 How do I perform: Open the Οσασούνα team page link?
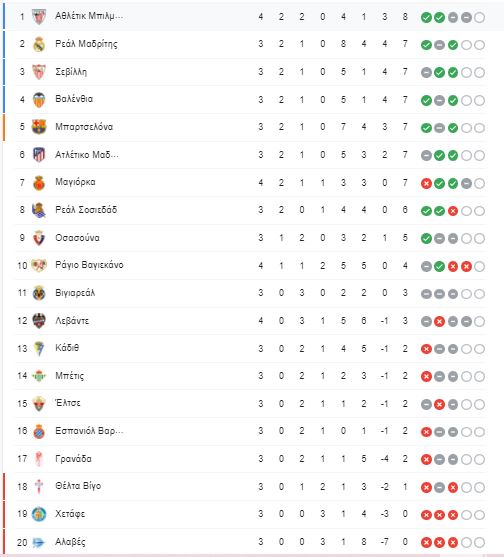coord(77,238)
